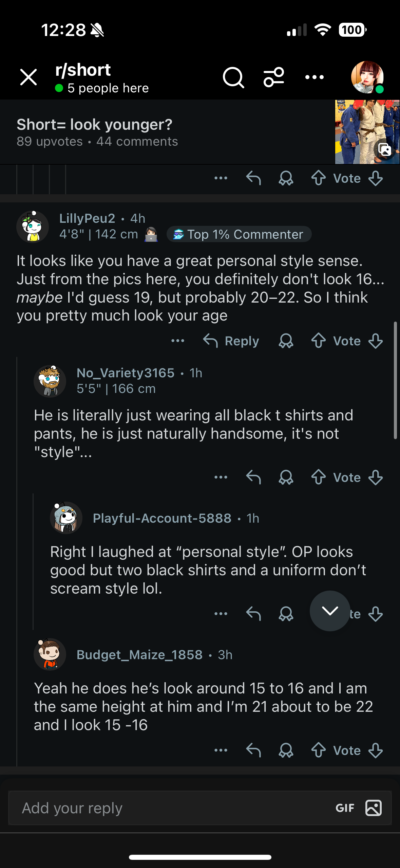Open the profile avatar in header
The height and width of the screenshot is (868, 400).
[x=367, y=77]
